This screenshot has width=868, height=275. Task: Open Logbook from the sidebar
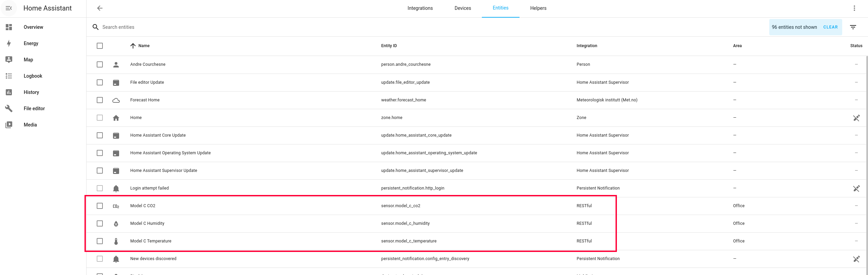coord(33,76)
